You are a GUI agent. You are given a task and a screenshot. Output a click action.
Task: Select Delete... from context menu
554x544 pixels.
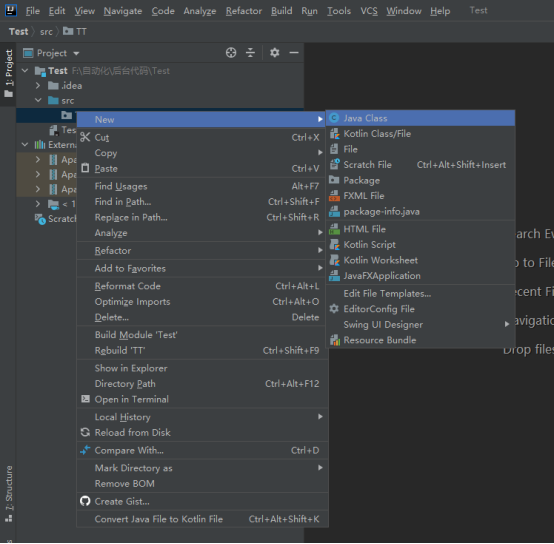[202, 317]
